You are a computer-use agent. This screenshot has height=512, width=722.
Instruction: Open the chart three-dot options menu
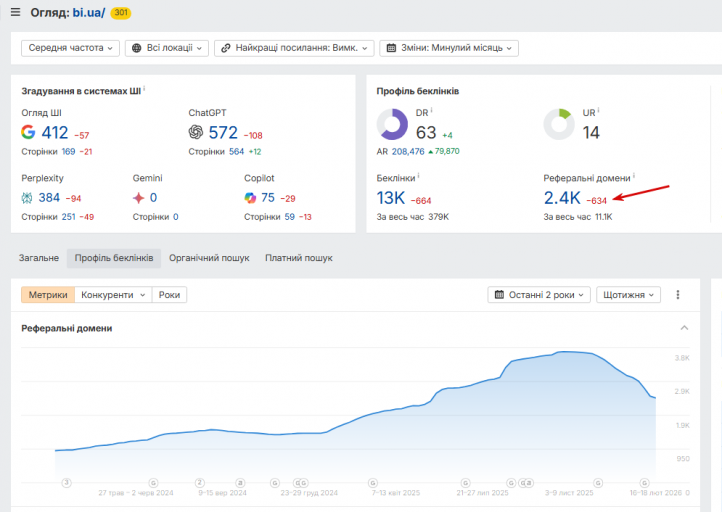pos(678,295)
